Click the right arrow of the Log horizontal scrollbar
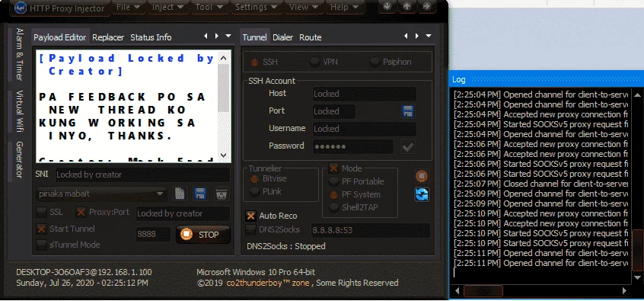 coord(625,291)
